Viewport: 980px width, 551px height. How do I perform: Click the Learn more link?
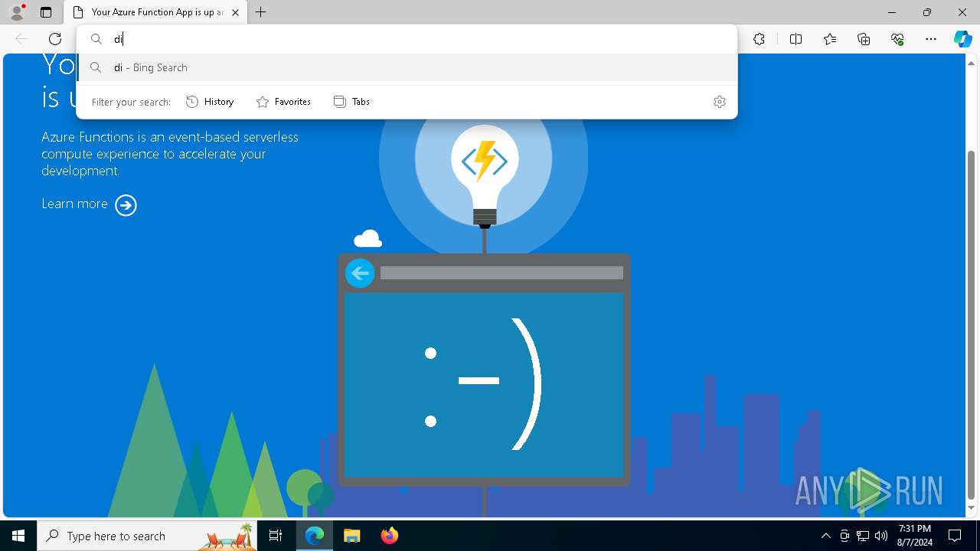[74, 204]
